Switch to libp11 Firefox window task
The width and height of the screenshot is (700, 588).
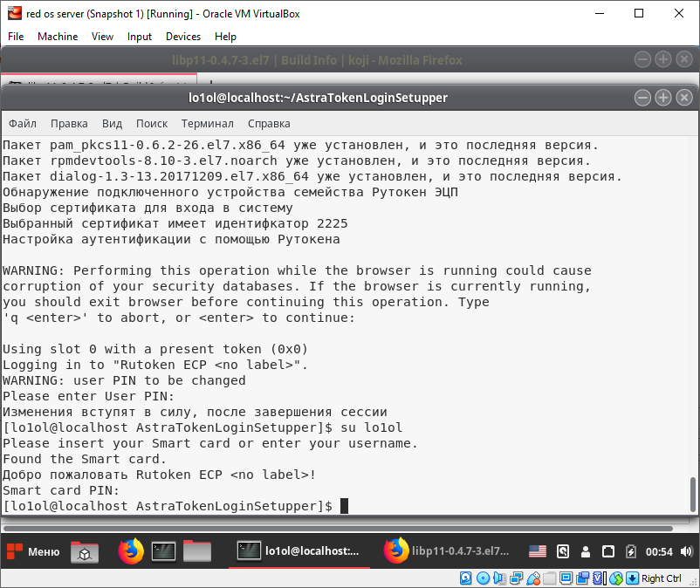coord(446,551)
